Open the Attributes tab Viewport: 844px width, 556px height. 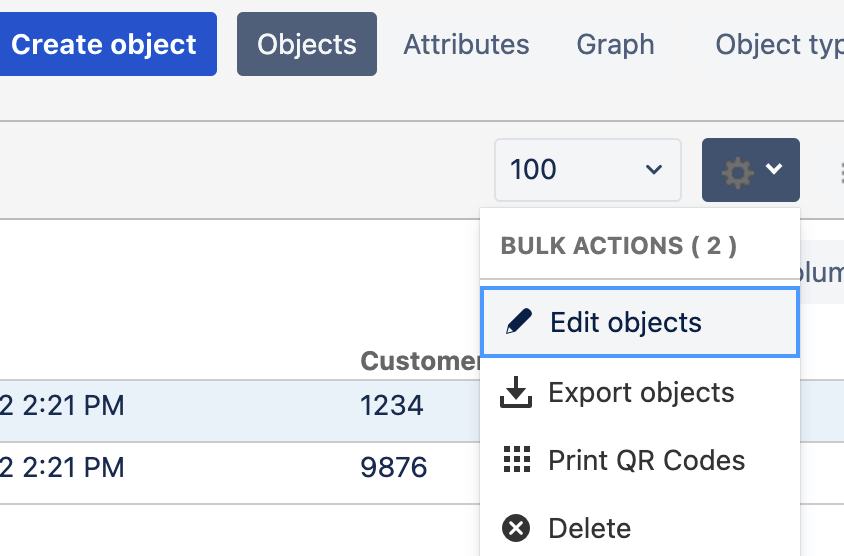466,45
